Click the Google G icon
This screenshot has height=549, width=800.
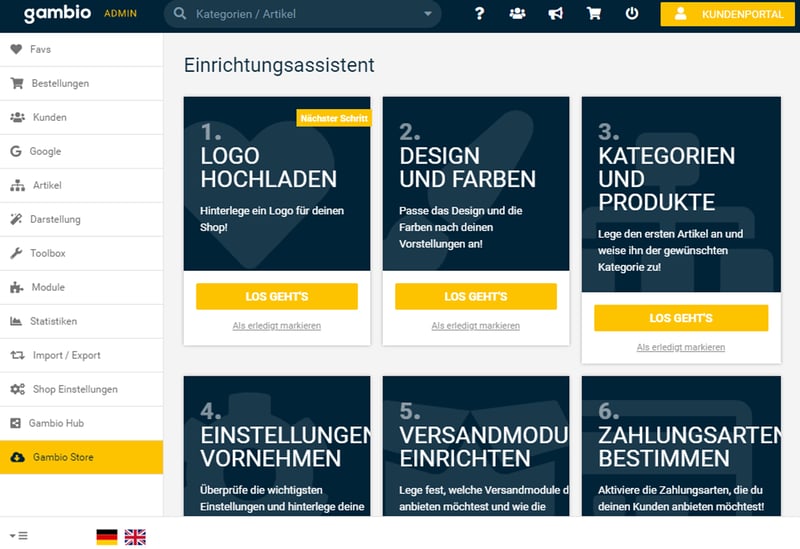16,151
